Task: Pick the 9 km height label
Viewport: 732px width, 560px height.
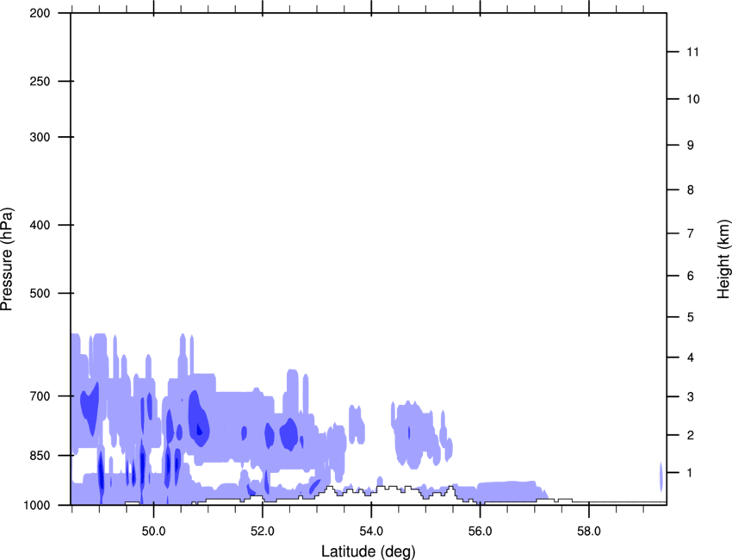Action: click(x=691, y=146)
